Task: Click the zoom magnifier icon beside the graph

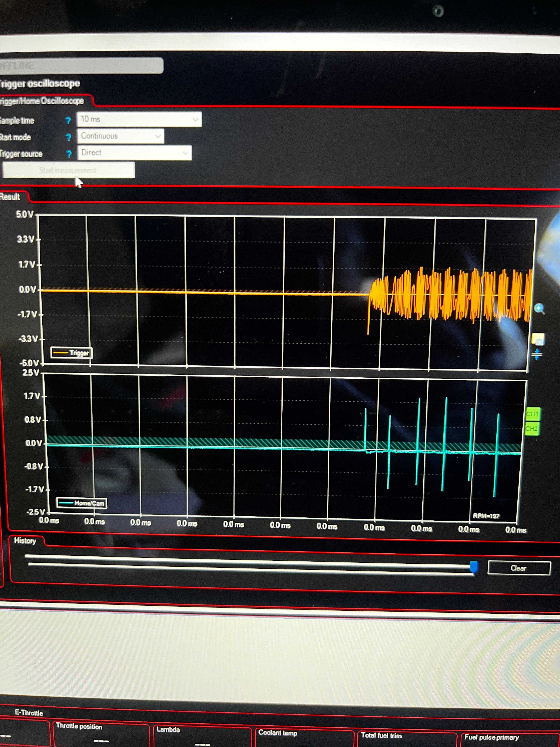Action: 539,308
